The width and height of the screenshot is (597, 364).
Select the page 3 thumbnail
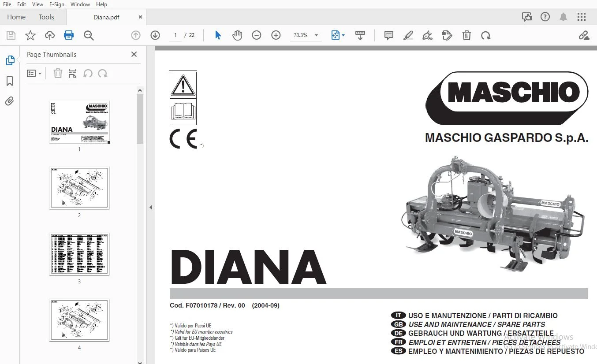tap(79, 254)
